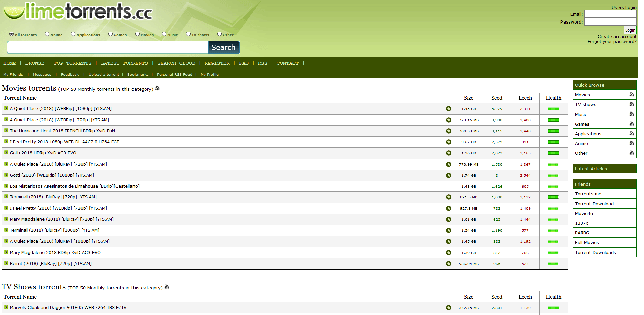Browse the Applications category in Quick Browse
644x315 pixels.
588,134
